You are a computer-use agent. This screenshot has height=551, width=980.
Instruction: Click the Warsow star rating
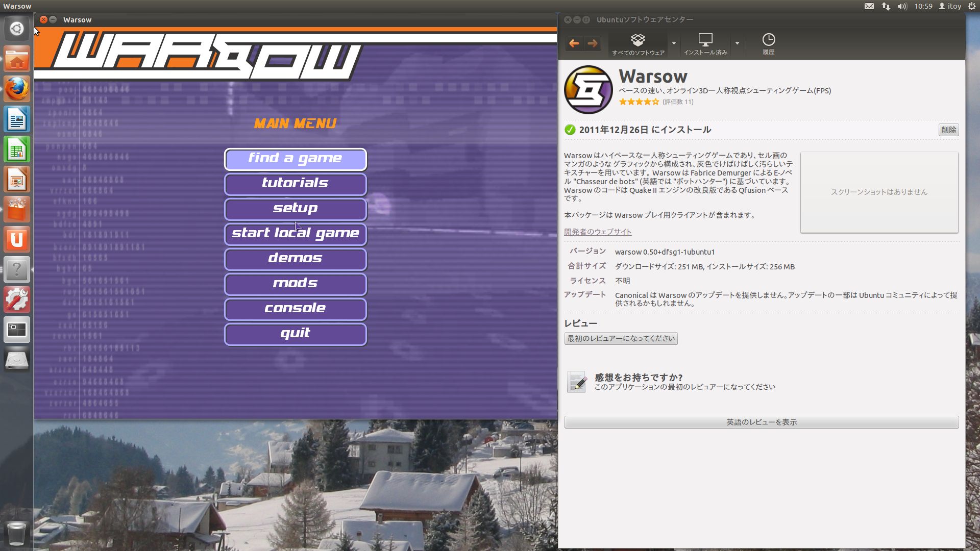(x=639, y=102)
